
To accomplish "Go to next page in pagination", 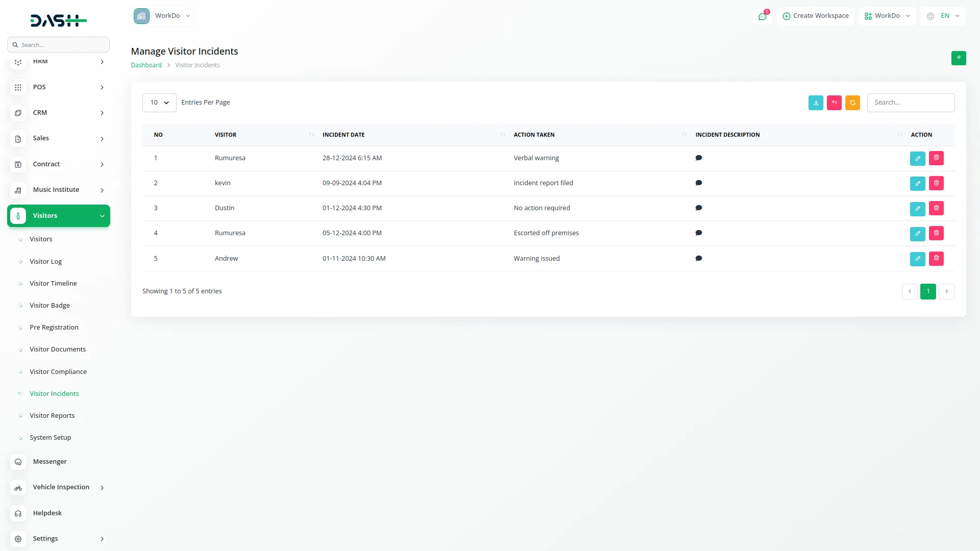I will tap(946, 291).
